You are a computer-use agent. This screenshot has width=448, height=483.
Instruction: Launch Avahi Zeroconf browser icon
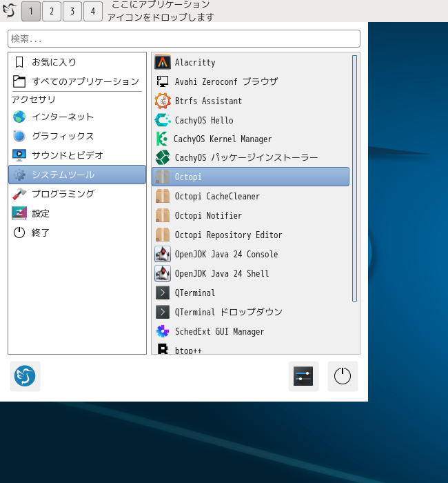coord(163,81)
